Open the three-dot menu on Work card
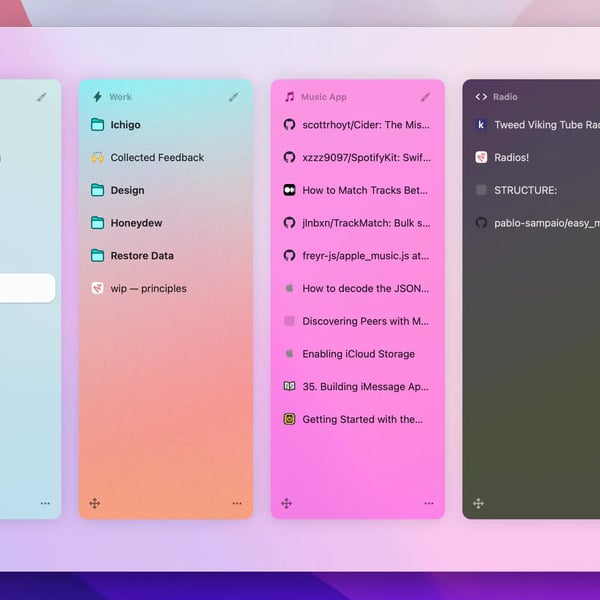600x600 pixels. click(237, 503)
